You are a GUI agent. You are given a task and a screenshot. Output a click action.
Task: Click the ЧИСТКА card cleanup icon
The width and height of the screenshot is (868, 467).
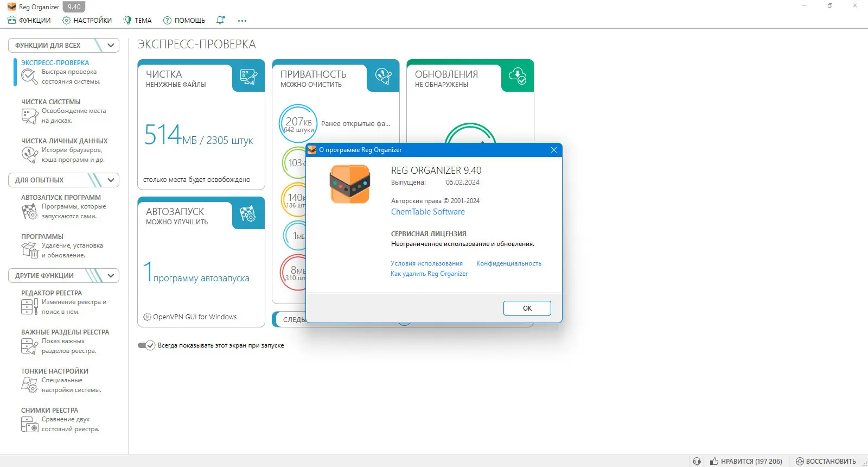coord(248,77)
